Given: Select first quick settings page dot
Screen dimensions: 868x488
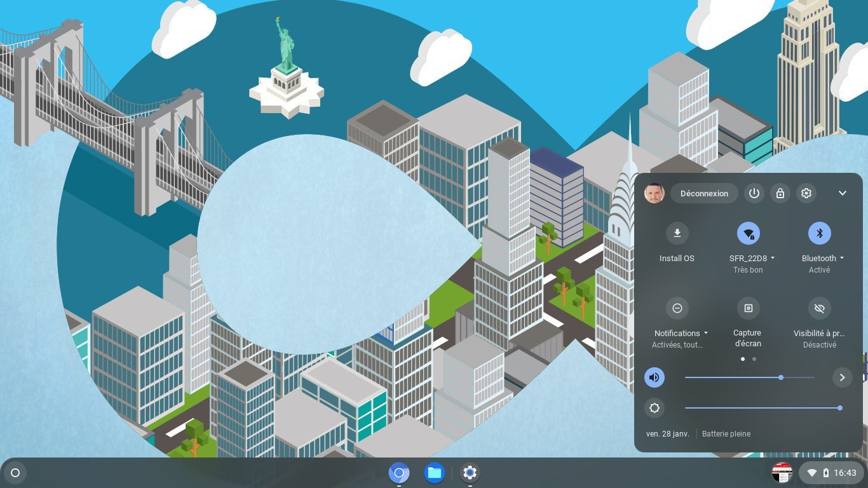Looking at the screenshot, I should coord(743,359).
